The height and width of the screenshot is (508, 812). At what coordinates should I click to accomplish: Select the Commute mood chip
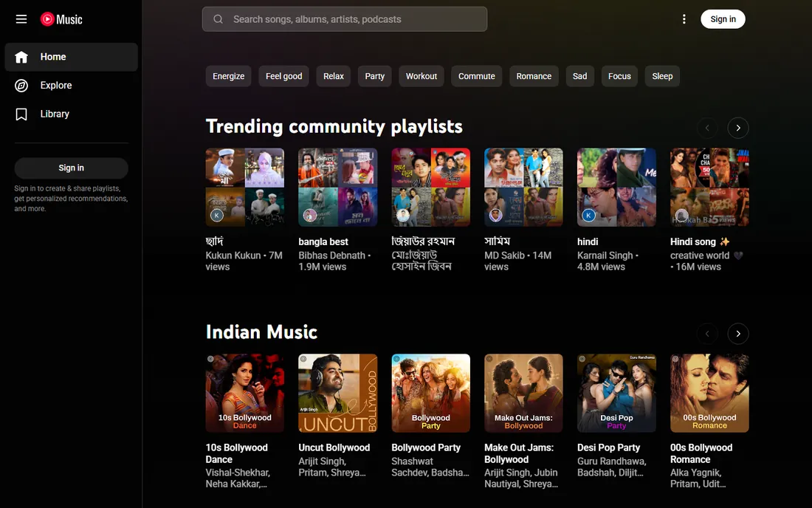pos(476,76)
